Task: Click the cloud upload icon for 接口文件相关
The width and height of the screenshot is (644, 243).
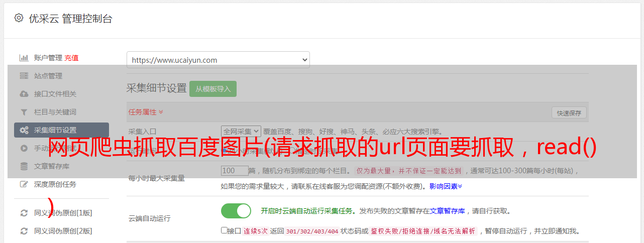Action: point(24,94)
